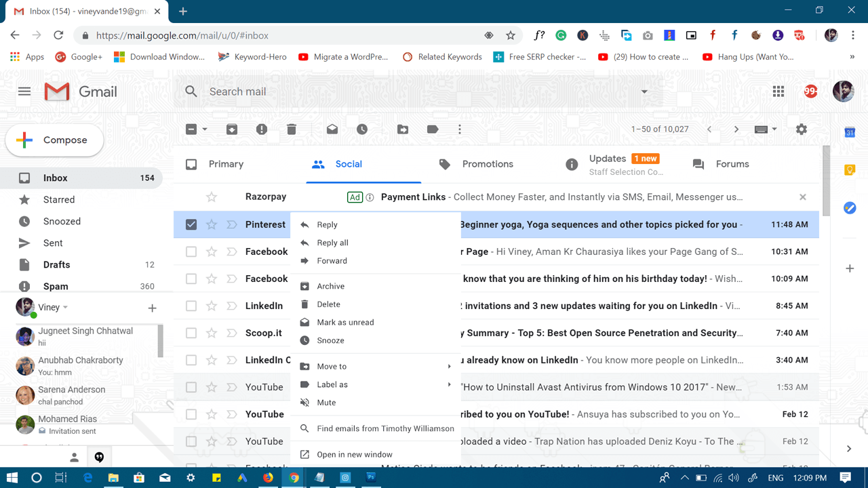Image resolution: width=868 pixels, height=488 pixels.
Task: Select the LinkedIn email checkbox
Action: [x=191, y=306]
